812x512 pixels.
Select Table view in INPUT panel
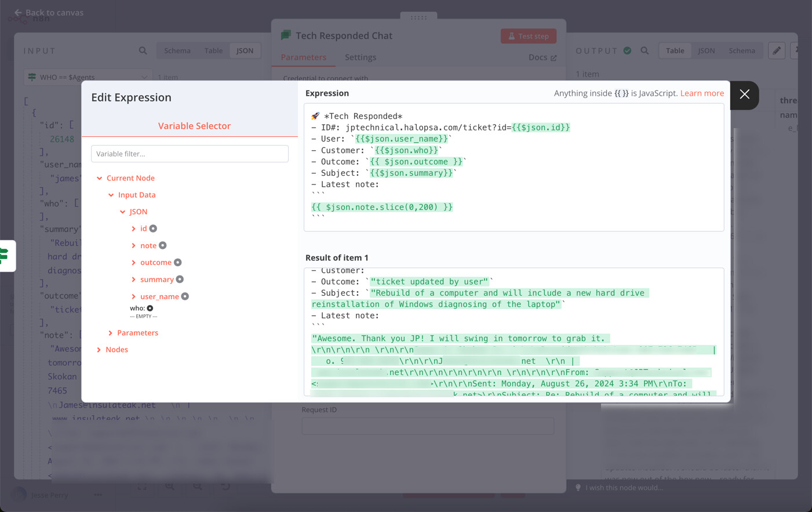213,50
